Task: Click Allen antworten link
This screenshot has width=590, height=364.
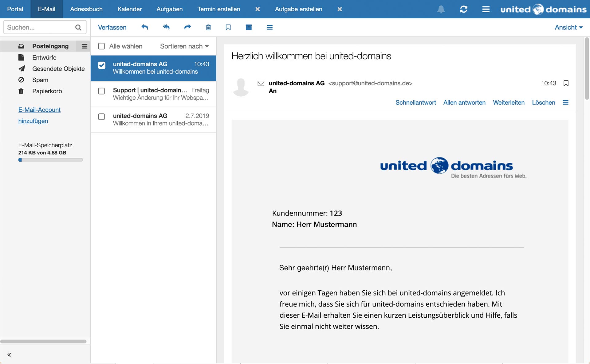Action: 464,103
